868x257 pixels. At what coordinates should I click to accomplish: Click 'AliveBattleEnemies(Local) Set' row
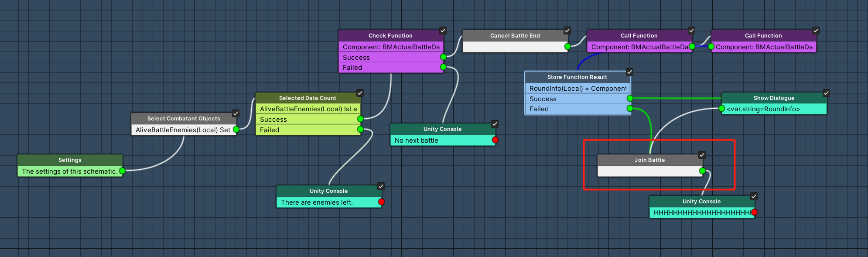pyautogui.click(x=184, y=130)
